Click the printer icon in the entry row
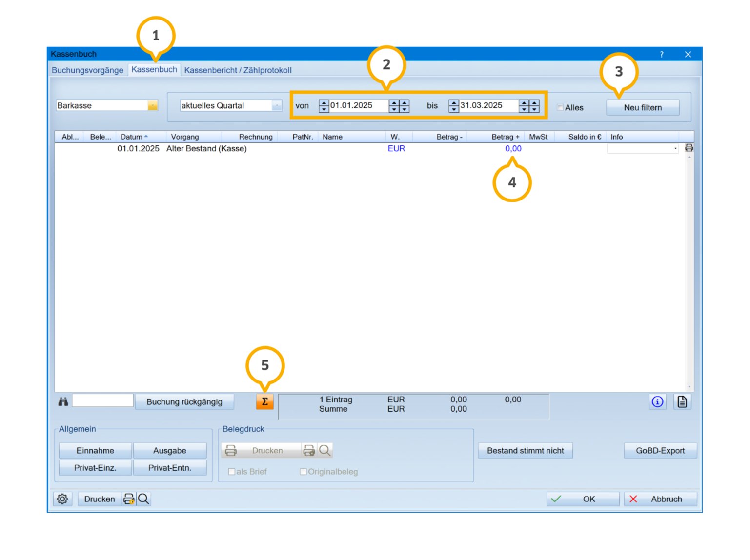The width and height of the screenshot is (750, 560). [689, 148]
